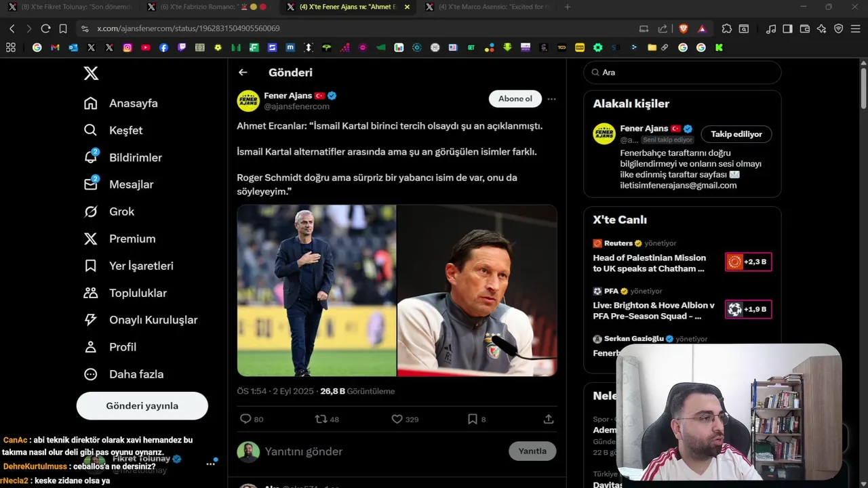The image size is (868, 488).
Task: Open the Gmail bookmark
Action: 55,47
